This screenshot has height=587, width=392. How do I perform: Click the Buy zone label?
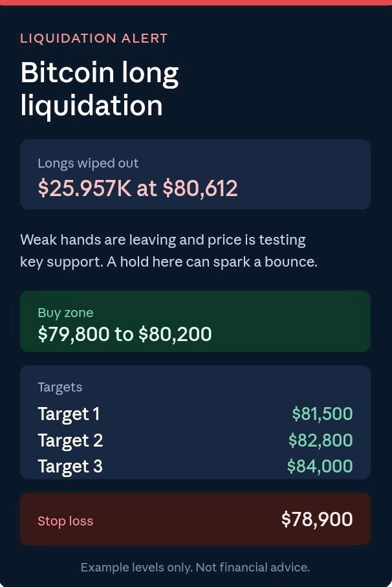click(65, 313)
